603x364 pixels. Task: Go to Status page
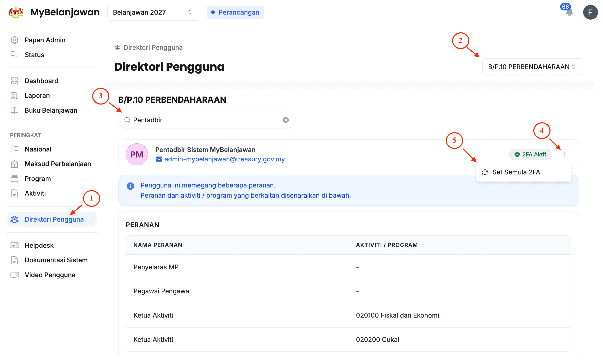[52, 55]
